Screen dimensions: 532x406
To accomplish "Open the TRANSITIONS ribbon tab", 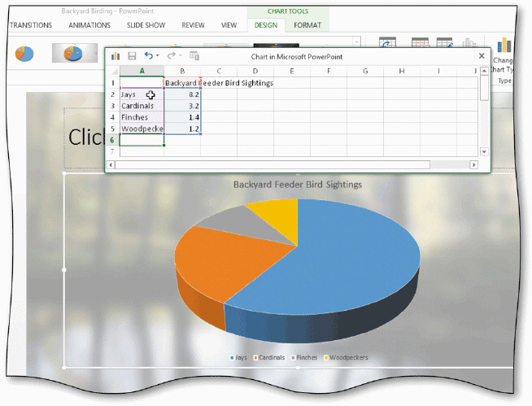I will 31,25.
